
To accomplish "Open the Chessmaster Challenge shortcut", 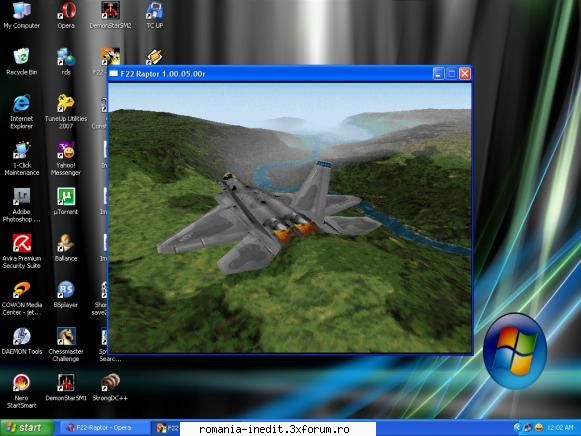I will [66, 345].
